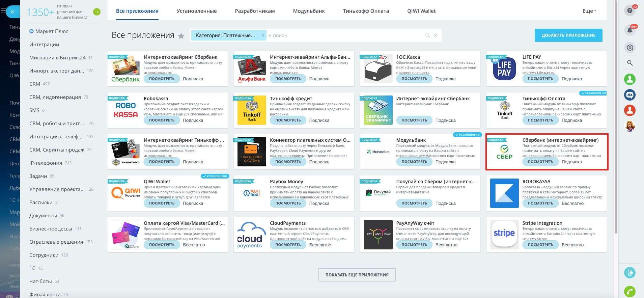Open the Тинькофф Оплата tab

366,11
